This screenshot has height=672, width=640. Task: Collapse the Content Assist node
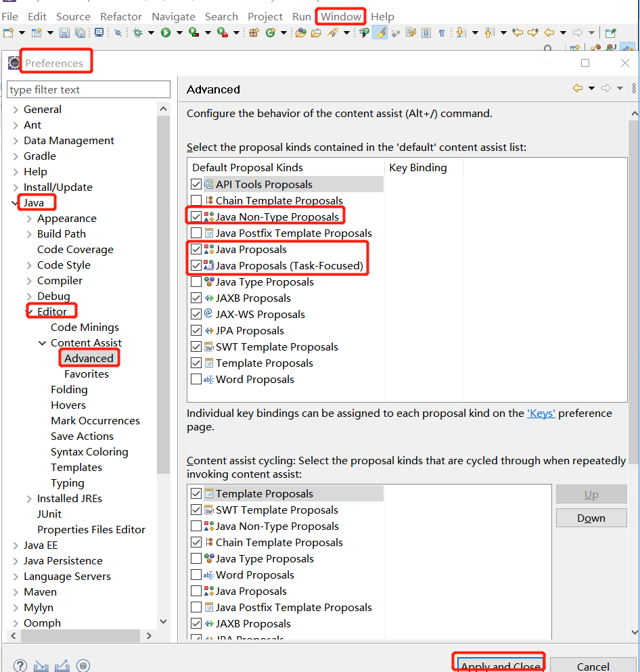pos(43,343)
